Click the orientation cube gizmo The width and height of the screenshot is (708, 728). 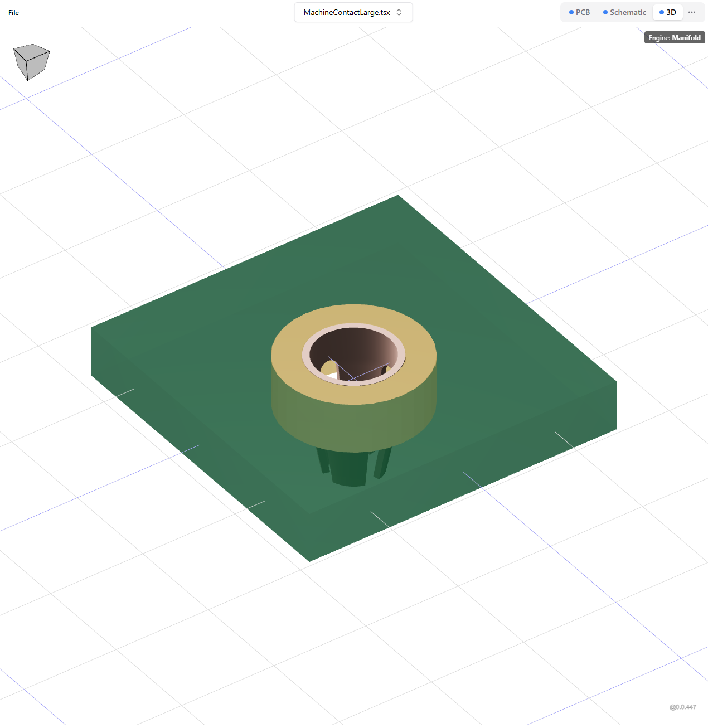pos(31,62)
